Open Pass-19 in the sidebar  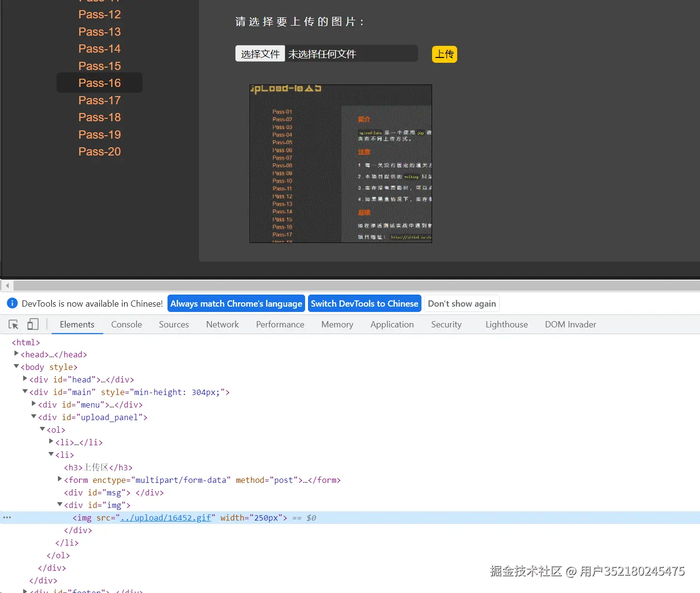99,135
